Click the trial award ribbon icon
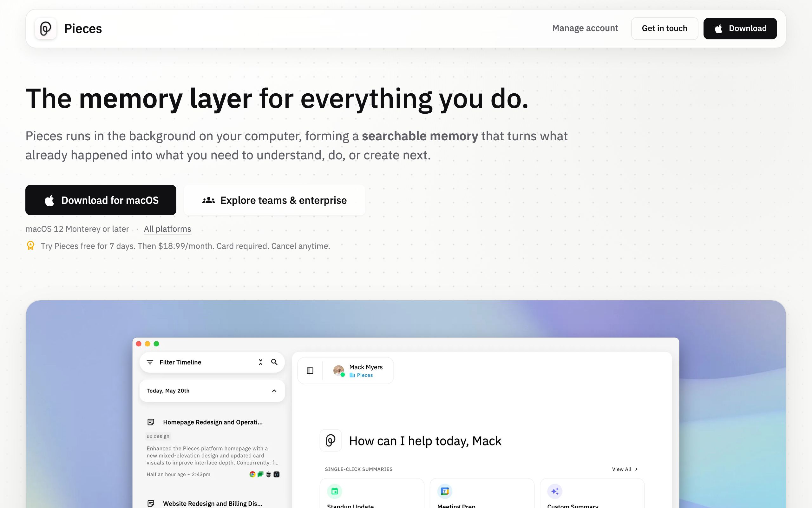 pyautogui.click(x=30, y=246)
